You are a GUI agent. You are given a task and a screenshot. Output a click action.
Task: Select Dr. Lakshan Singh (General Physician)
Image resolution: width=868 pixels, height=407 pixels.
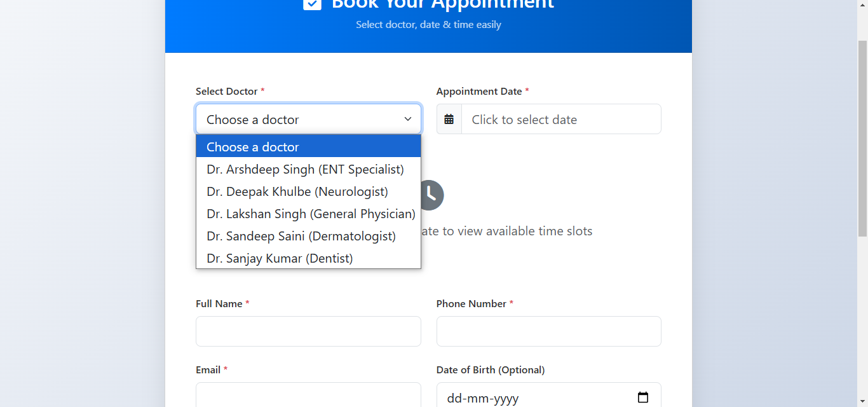pos(310,214)
